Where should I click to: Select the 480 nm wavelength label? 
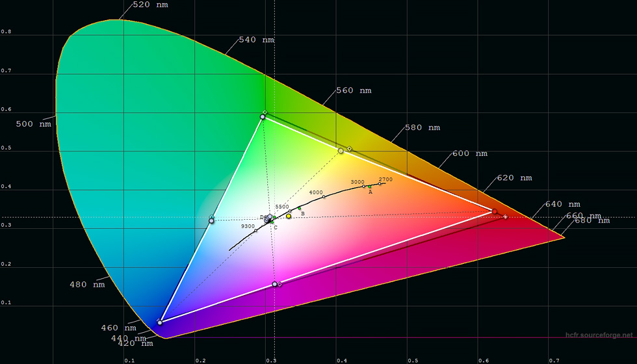pos(87,284)
